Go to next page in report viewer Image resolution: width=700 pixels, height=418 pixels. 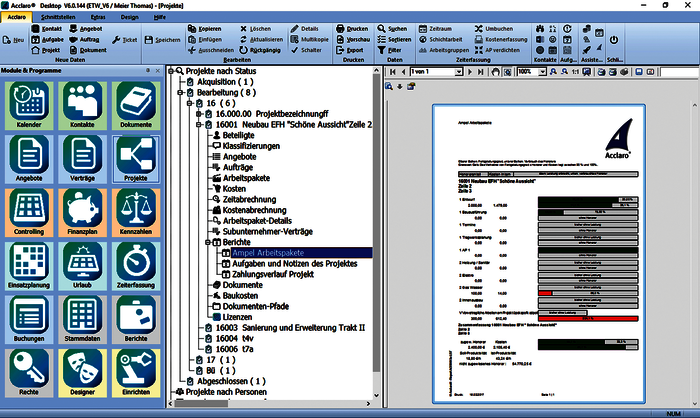tap(470, 72)
